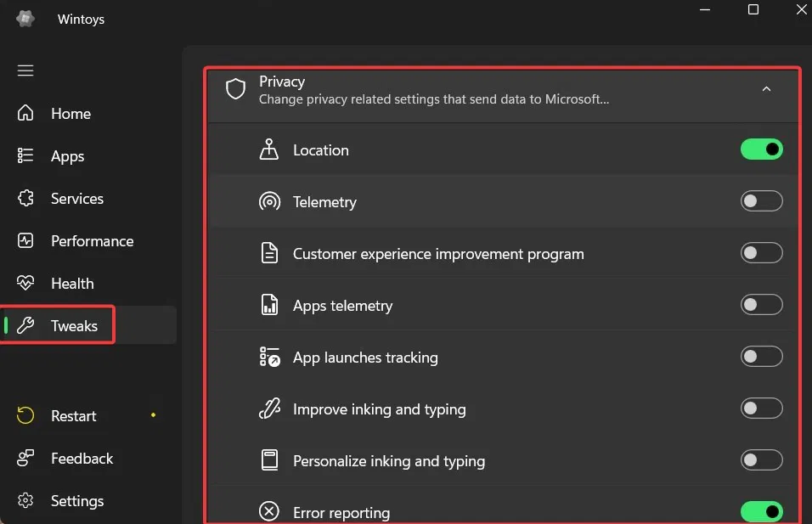The width and height of the screenshot is (812, 524).
Task: Click the hamburger menu icon in sidebar
Action: click(x=25, y=70)
